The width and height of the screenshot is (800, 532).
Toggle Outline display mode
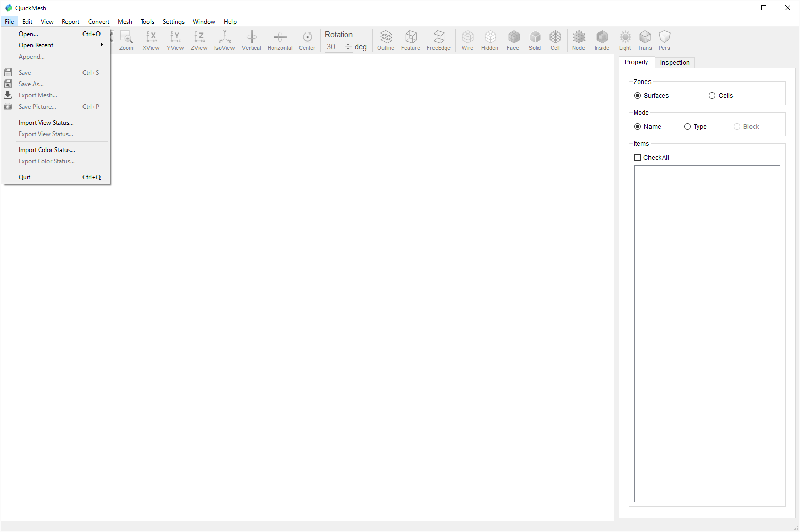[386, 40]
